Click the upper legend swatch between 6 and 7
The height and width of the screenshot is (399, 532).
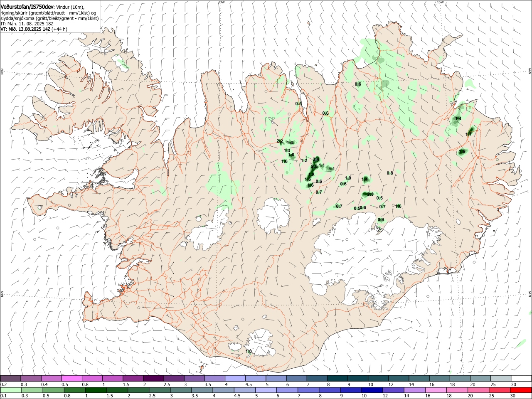tap(296, 379)
